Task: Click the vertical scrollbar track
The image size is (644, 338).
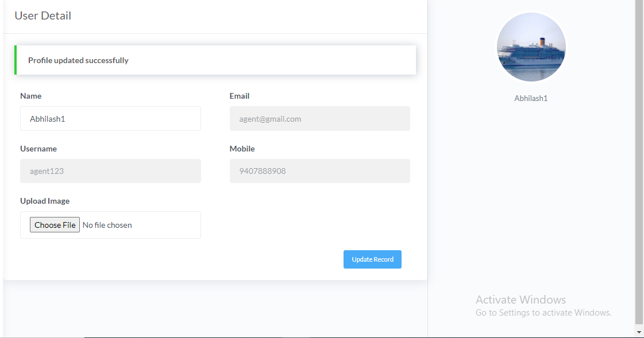Action: point(639,164)
